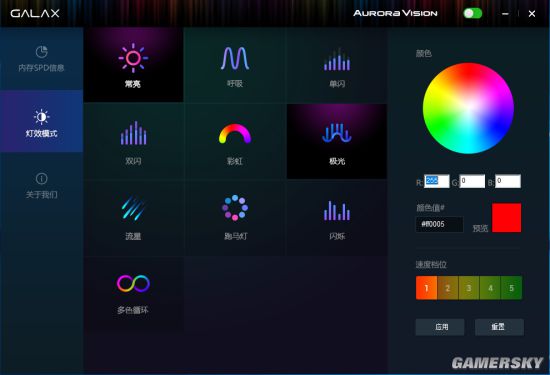Focus the 颜色值# hex color field
The width and height of the screenshot is (550, 375).
(x=440, y=224)
